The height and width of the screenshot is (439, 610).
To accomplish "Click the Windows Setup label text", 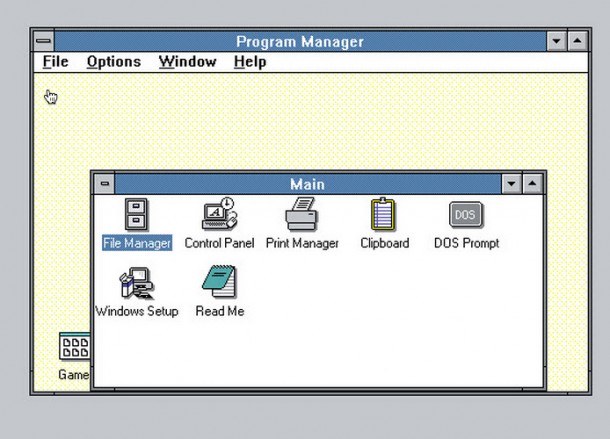I will tap(137, 311).
